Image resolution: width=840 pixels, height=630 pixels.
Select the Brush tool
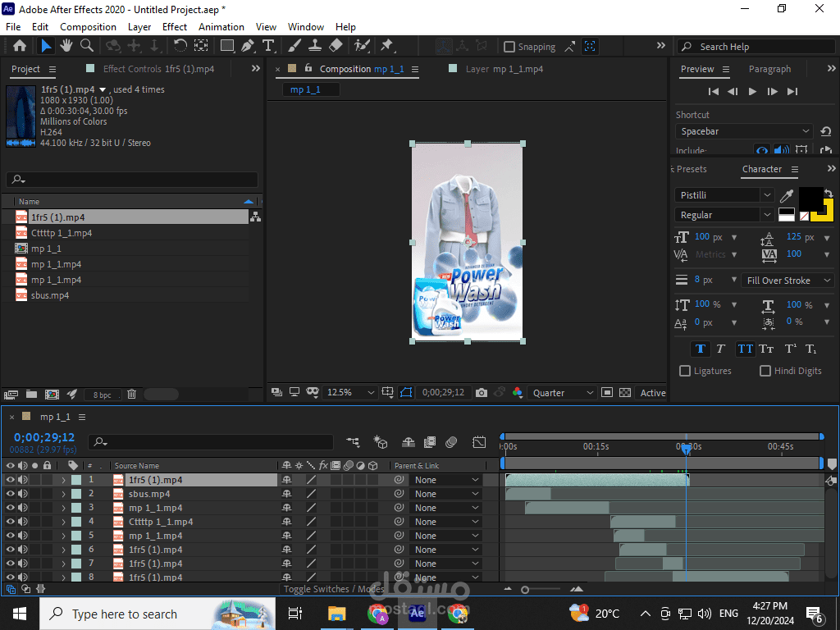point(294,46)
